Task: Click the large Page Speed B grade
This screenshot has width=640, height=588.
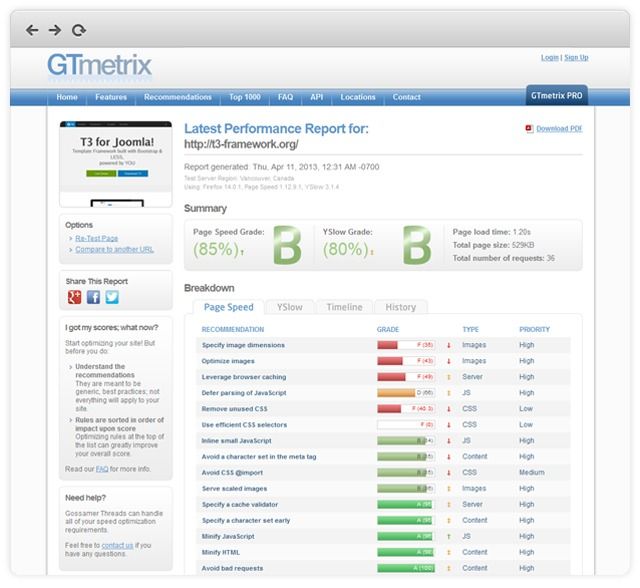Action: click(287, 245)
